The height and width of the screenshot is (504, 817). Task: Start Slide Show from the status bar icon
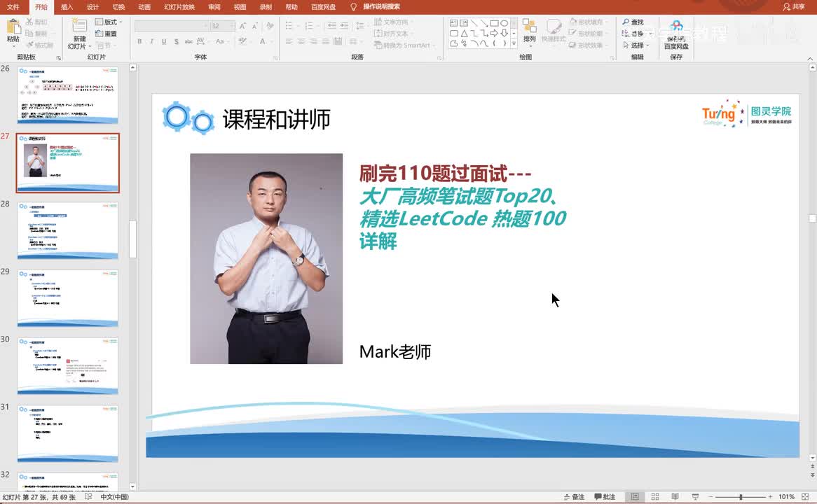pos(695,497)
